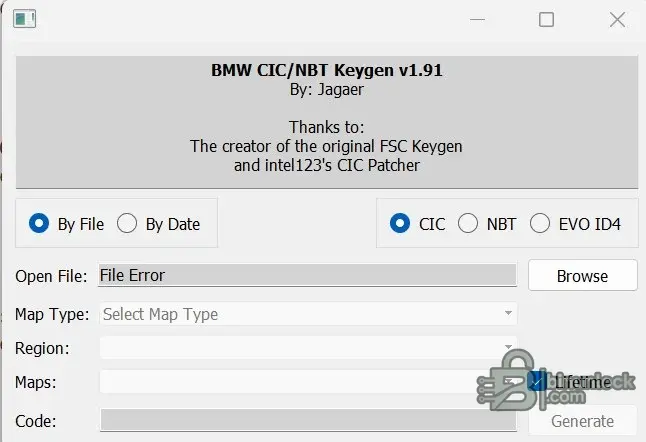Click the BMW CIC/NBT Keygen v1.91 title
Screen dimensions: 646x442
(x=326, y=70)
